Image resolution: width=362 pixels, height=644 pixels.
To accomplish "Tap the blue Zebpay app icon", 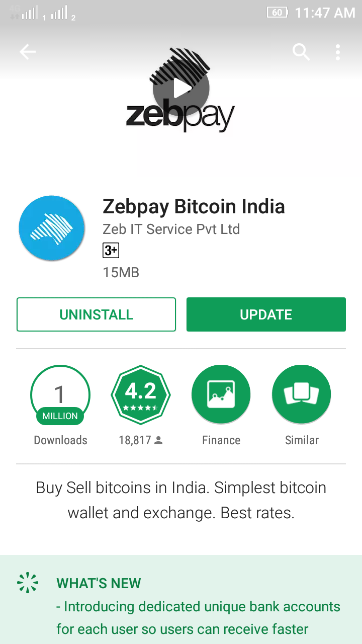I will tap(50, 228).
